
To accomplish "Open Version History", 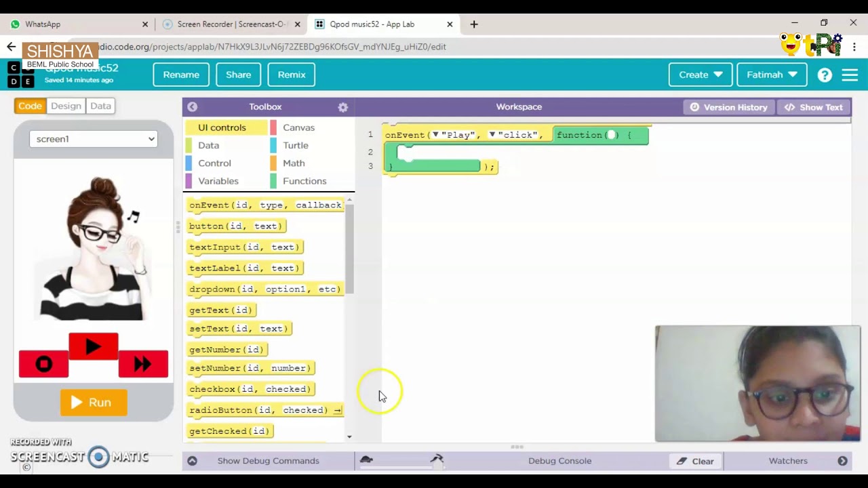I will pos(729,107).
